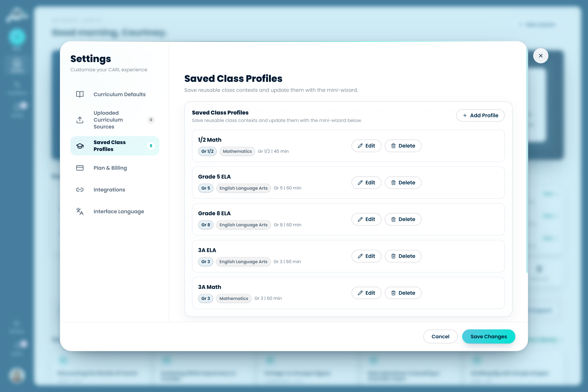
Task: Edit the 3A ELA profile
Action: point(366,256)
